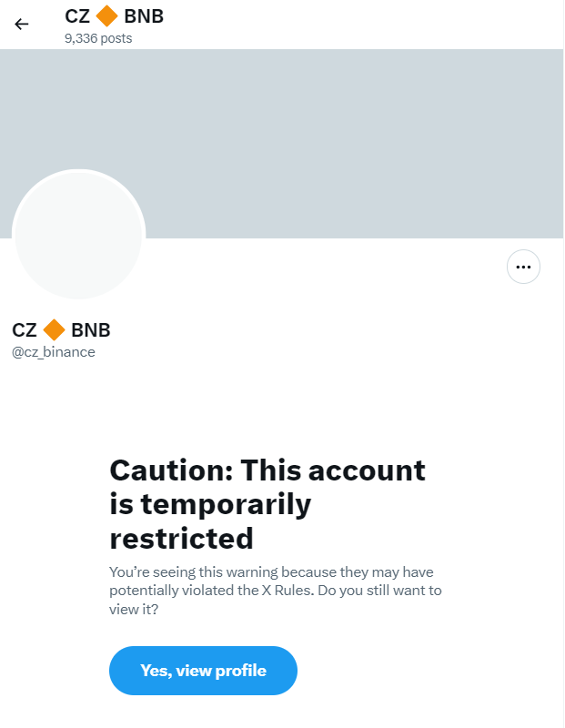Screen dimensions: 565x728
Task: Click the word "potentially" in the warning
Action: (x=146, y=591)
